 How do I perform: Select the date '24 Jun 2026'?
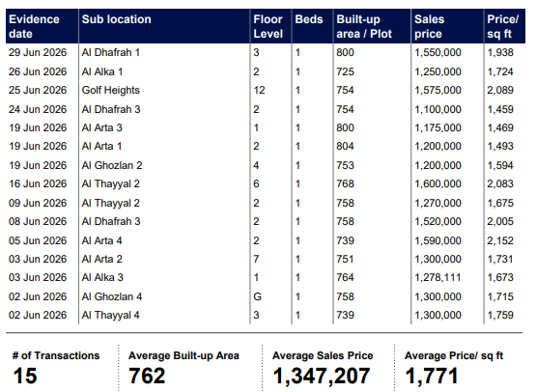click(38, 109)
